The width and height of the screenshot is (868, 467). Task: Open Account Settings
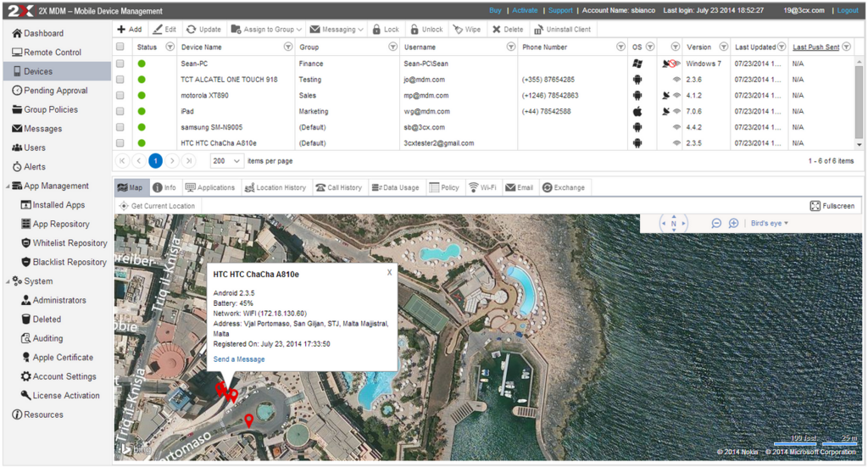coord(58,376)
